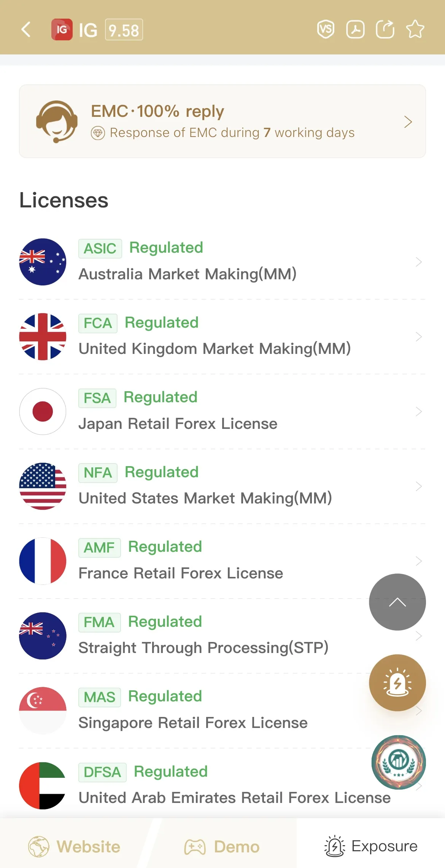Tap the back arrow in header
The width and height of the screenshot is (445, 868).
[26, 29]
